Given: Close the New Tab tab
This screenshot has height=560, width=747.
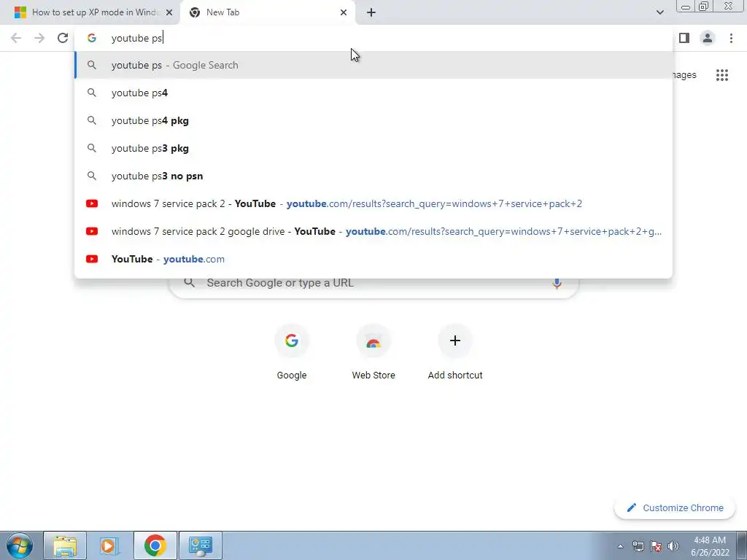Looking at the screenshot, I should [344, 12].
